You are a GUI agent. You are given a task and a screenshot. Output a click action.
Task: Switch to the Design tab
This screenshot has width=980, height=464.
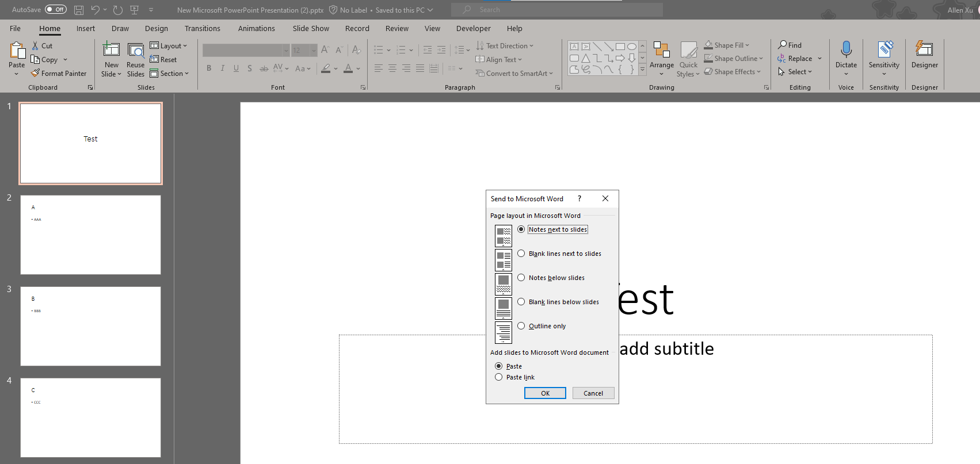[157, 28]
